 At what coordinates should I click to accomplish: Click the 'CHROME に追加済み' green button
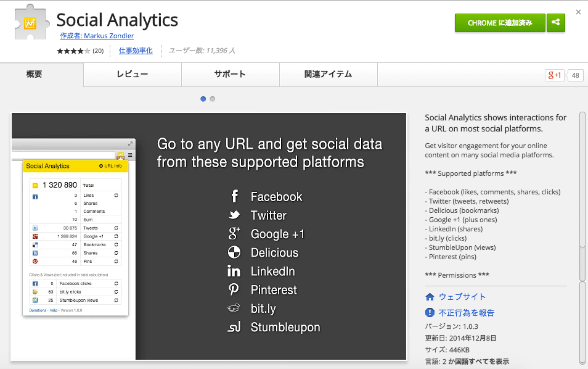coord(500,23)
